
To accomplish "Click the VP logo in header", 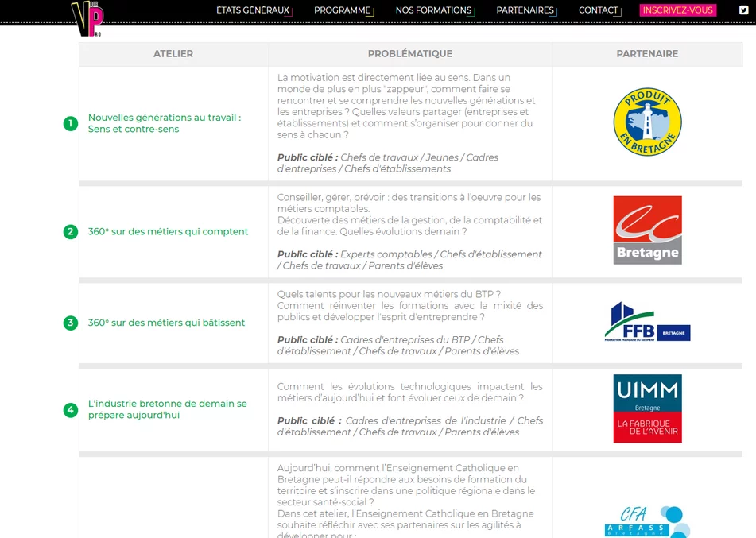I will [87, 17].
